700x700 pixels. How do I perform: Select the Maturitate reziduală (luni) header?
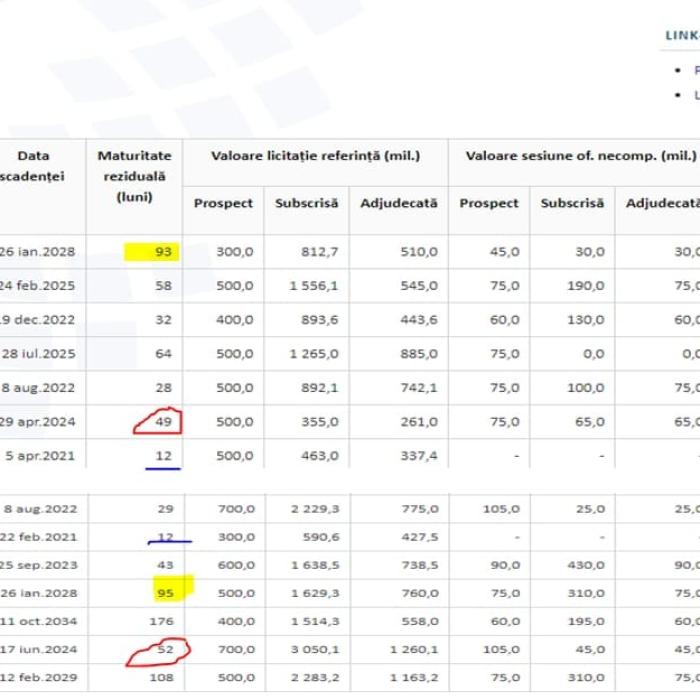134,176
